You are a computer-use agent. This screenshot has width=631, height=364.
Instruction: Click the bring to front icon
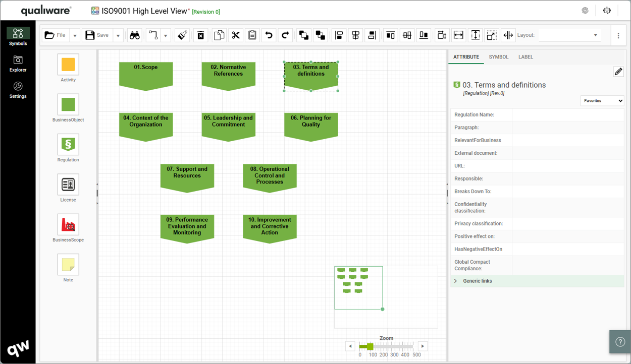[x=303, y=35]
